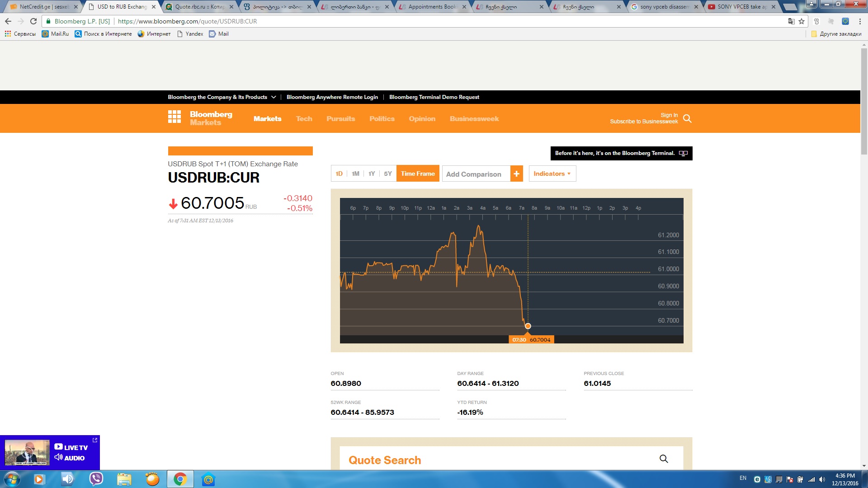
Task: Open Viber from the taskbar
Action: [x=96, y=479]
